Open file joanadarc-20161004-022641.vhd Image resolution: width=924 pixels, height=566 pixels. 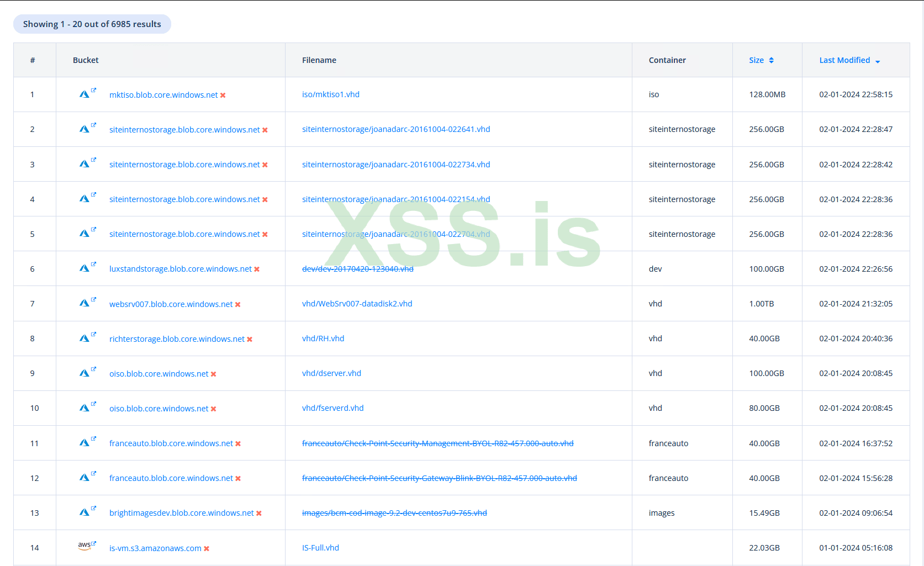(396, 129)
